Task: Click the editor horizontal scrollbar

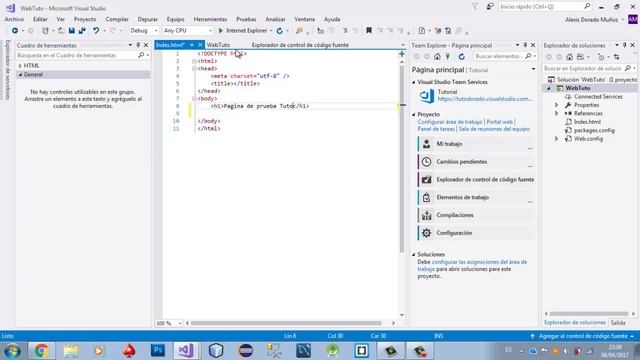Action: coord(286,323)
